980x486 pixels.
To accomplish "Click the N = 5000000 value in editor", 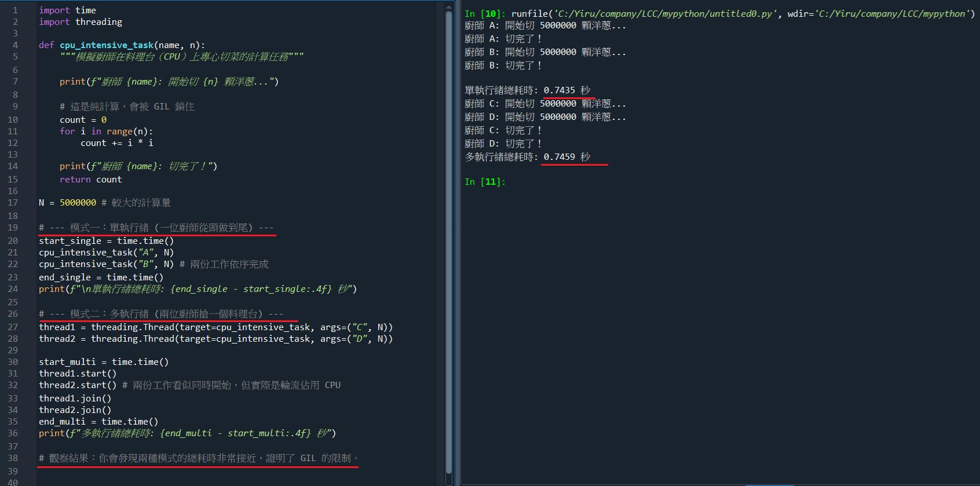I will 78,203.
